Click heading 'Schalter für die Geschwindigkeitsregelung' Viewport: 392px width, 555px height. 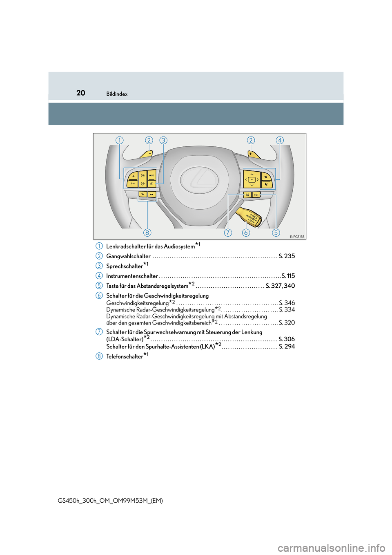(158, 296)
